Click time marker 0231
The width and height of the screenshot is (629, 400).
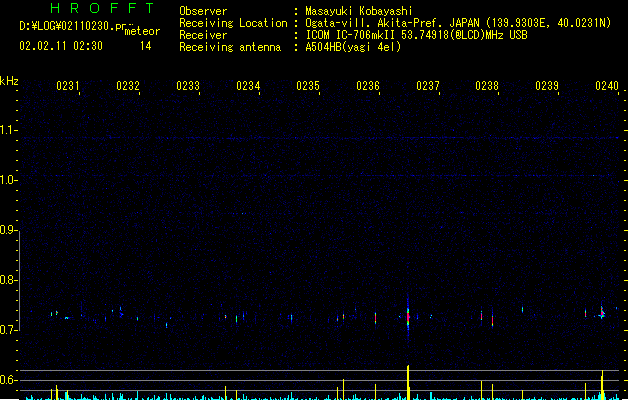(68, 86)
